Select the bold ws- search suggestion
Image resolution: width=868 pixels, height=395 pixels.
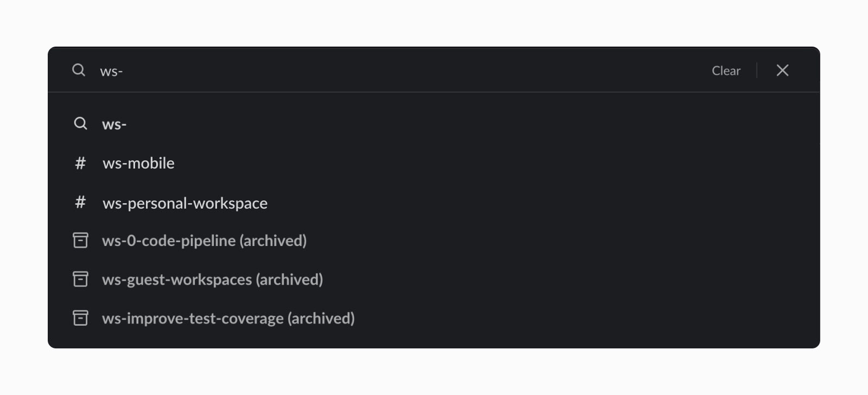(x=433, y=124)
